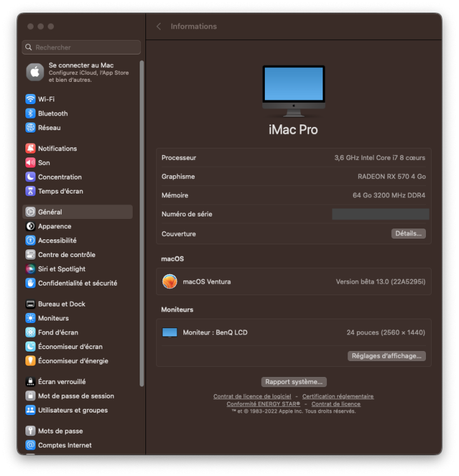Select the Son speaker icon
Viewport: 459px width, 476px height.
pos(30,162)
